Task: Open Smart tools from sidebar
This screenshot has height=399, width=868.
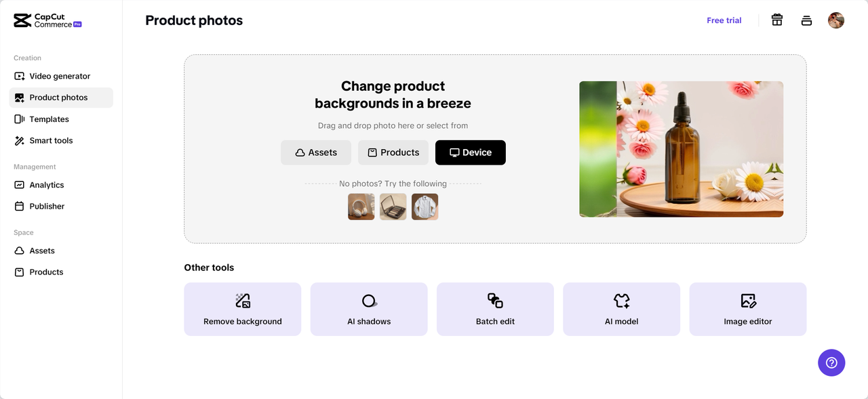Action: pos(51,141)
